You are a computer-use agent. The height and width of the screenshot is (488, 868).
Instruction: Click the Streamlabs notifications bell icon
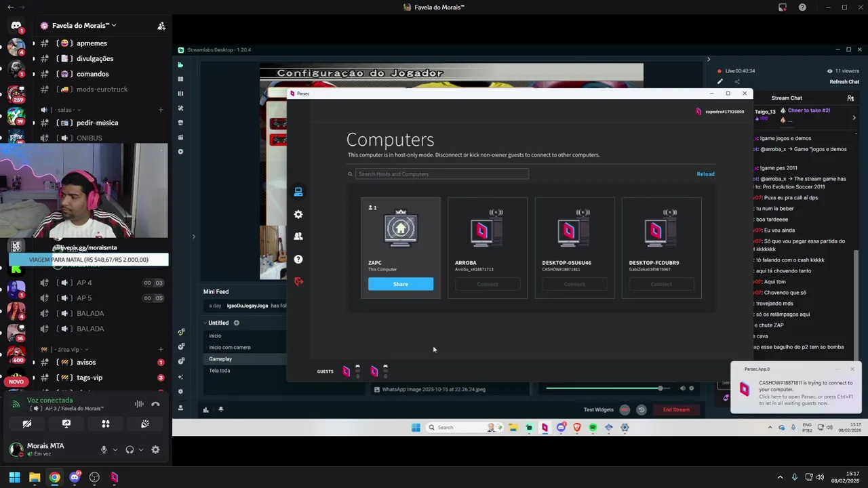pos(220,409)
